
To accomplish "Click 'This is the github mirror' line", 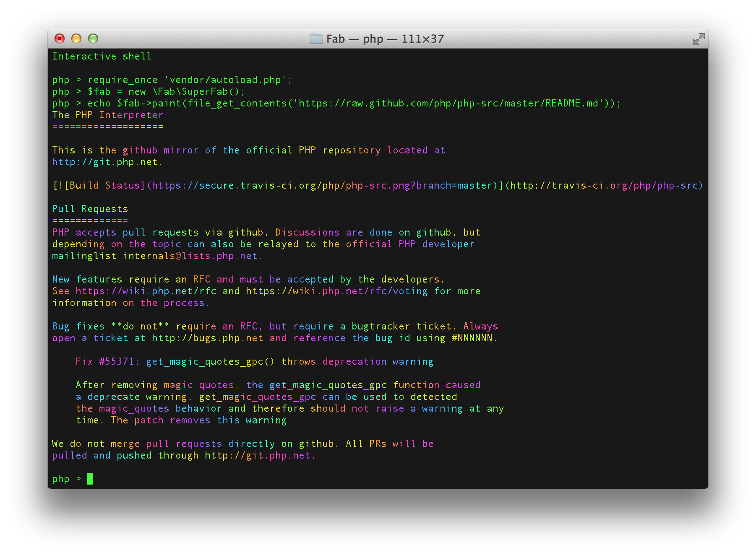I will (248, 150).
